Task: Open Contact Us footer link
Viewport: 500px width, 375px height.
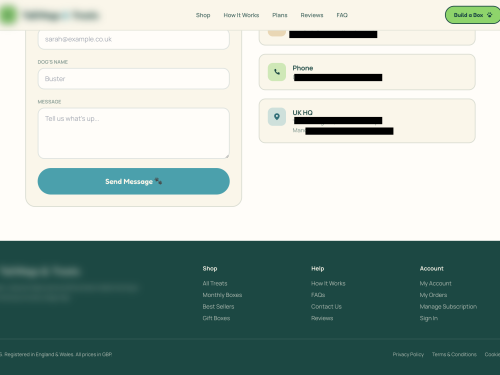Action: click(326, 307)
